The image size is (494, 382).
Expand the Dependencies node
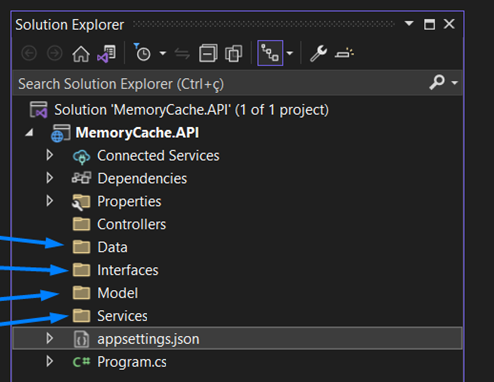point(50,178)
